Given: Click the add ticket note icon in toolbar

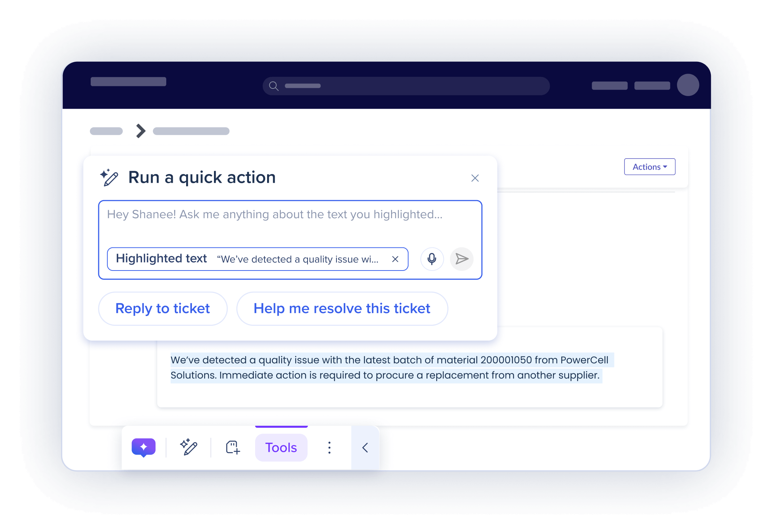Looking at the screenshot, I should coord(232,447).
